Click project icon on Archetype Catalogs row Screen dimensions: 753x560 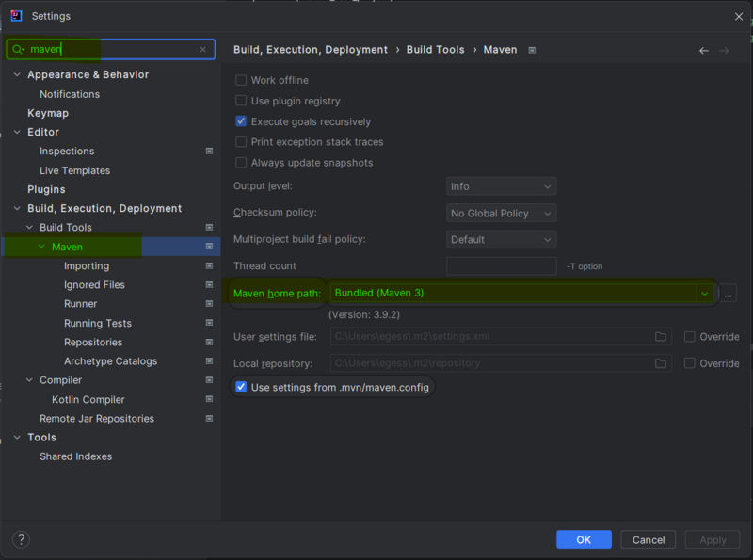pos(209,361)
